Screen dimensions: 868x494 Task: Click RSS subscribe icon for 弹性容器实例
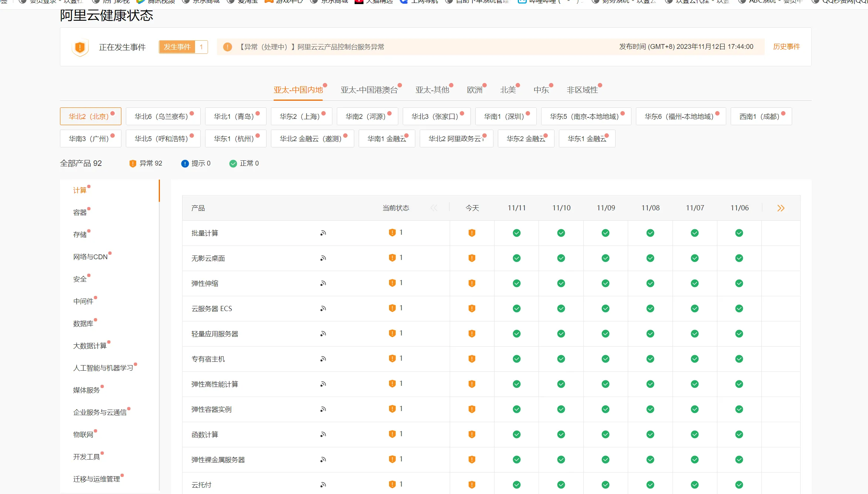pyautogui.click(x=323, y=409)
